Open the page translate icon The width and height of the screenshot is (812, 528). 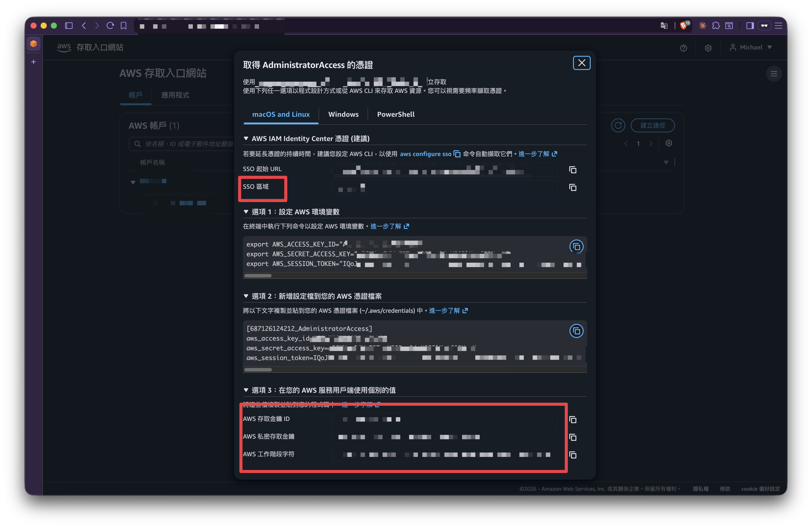point(664,26)
